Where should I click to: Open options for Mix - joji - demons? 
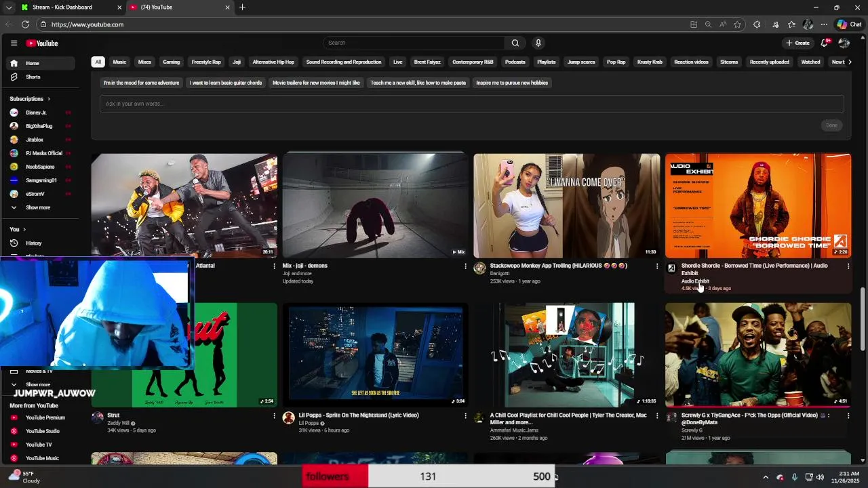pos(465,266)
